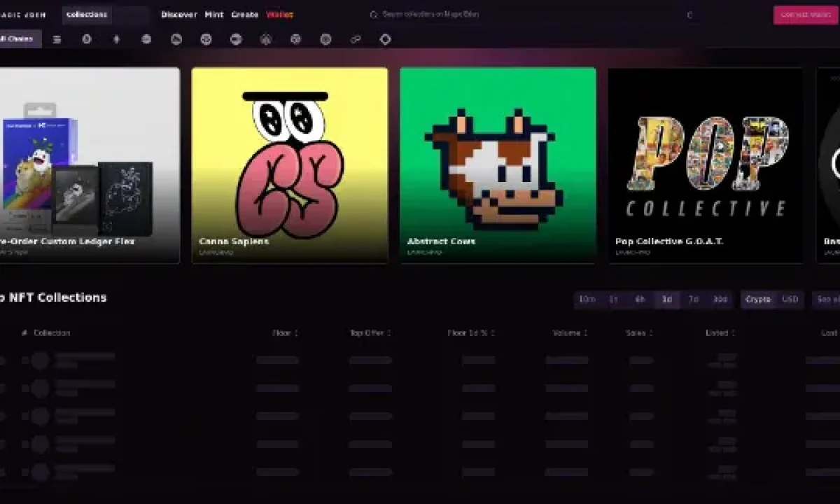Image resolution: width=840 pixels, height=504 pixels.
Task: Select the last chain icon in filter row
Action: tap(385, 40)
